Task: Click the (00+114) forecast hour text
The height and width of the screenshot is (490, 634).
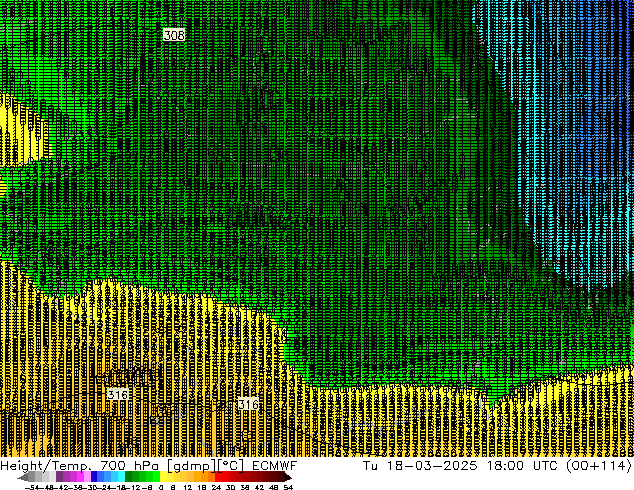Action: coord(598,466)
